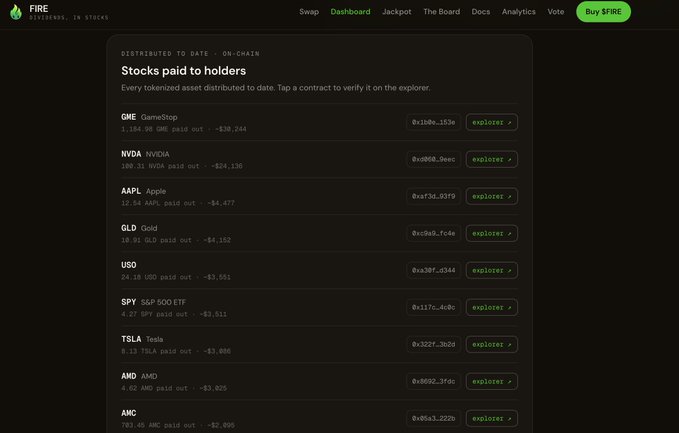
Task: Open the Swap page
Action: [x=309, y=12]
